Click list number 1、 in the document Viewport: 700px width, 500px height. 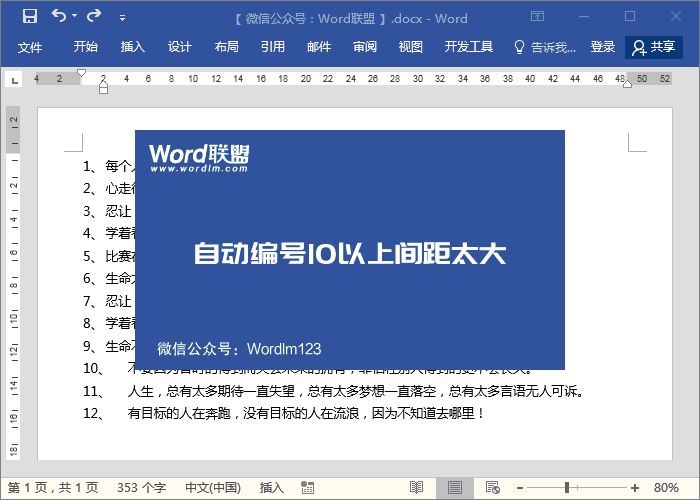90,167
